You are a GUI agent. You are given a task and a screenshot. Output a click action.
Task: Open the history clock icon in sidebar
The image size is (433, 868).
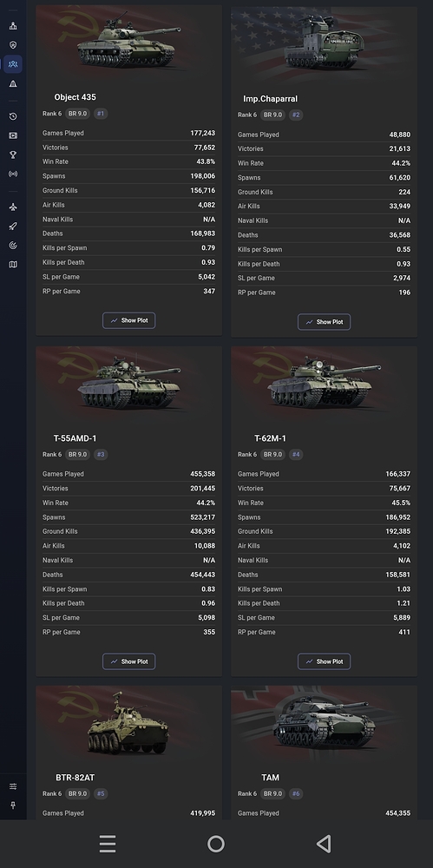click(x=13, y=116)
